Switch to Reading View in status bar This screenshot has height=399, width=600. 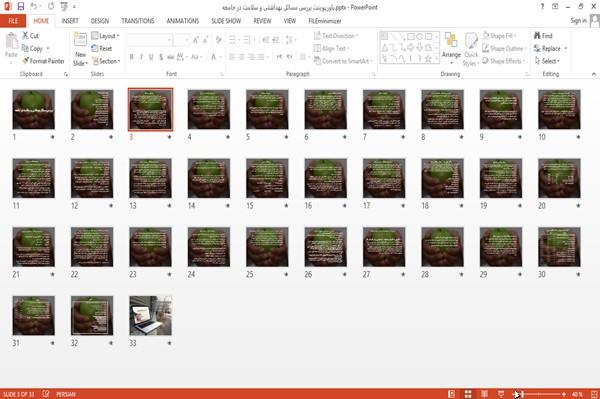[484, 394]
